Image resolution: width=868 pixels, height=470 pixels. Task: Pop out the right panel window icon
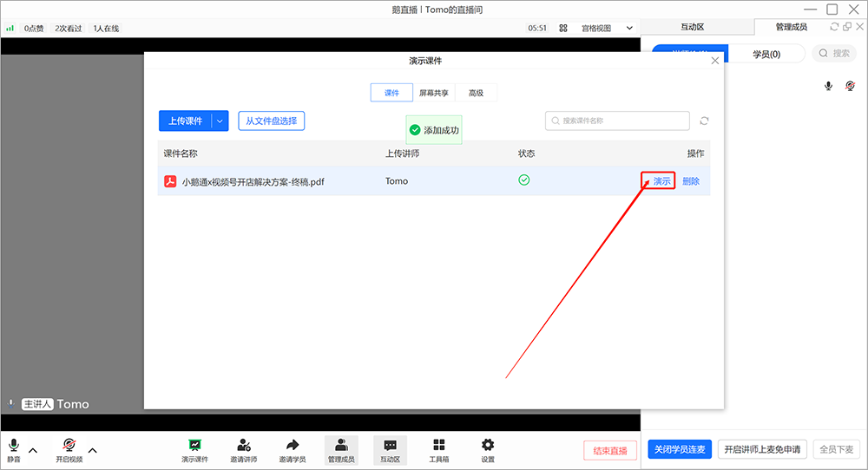847,27
